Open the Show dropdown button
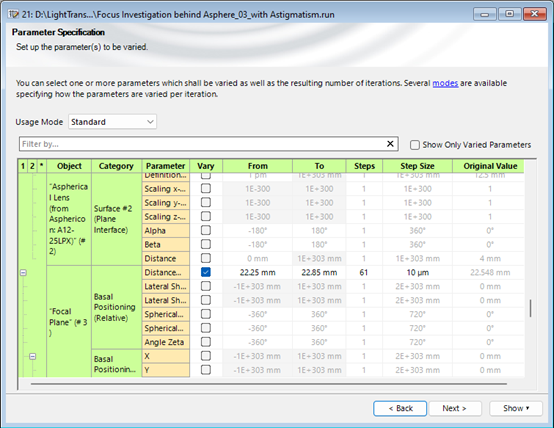 (x=516, y=408)
